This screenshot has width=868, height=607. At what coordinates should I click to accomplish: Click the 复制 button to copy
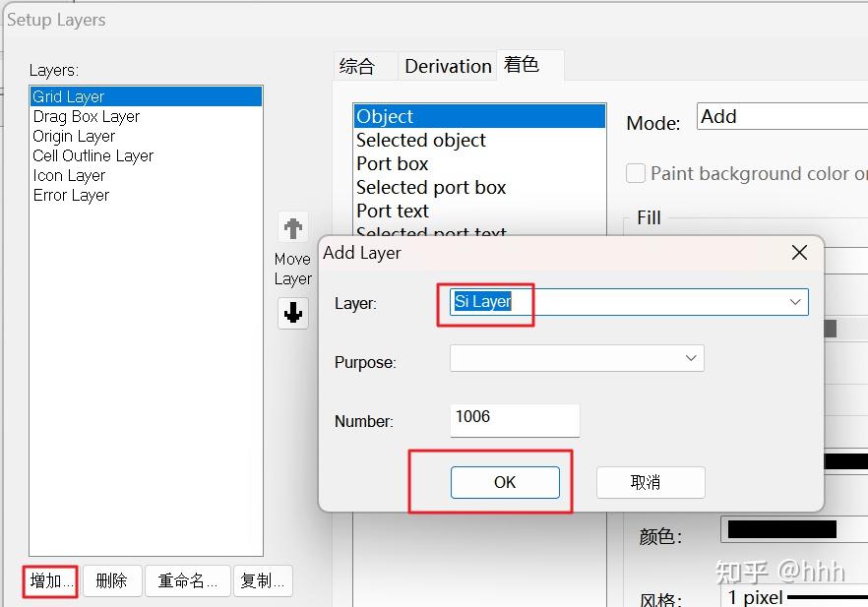pyautogui.click(x=262, y=580)
